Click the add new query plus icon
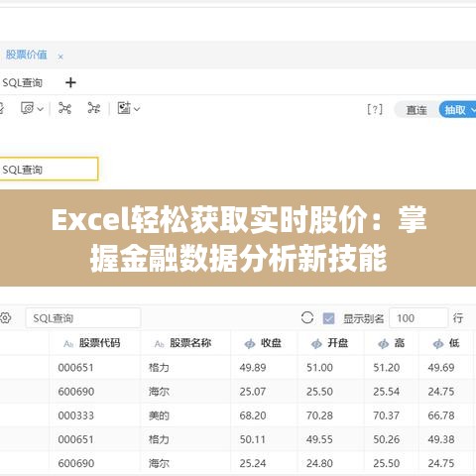476x476 pixels. click(x=70, y=82)
